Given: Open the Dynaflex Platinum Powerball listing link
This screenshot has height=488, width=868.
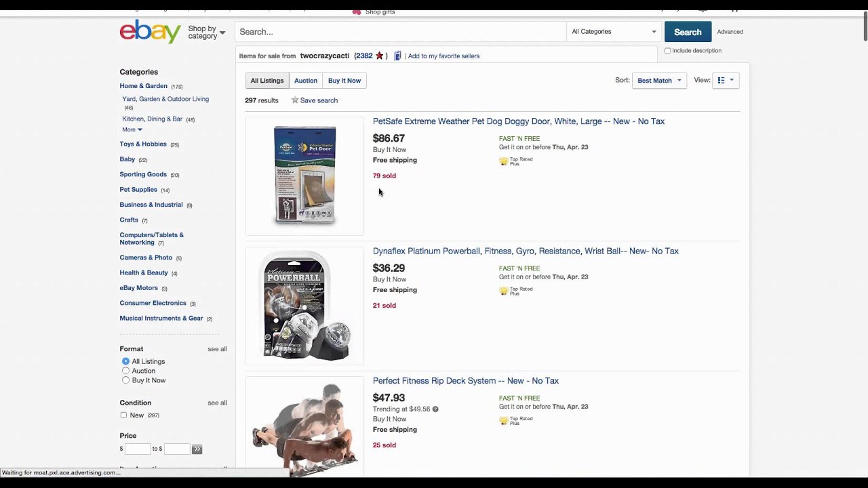Looking at the screenshot, I should (526, 251).
